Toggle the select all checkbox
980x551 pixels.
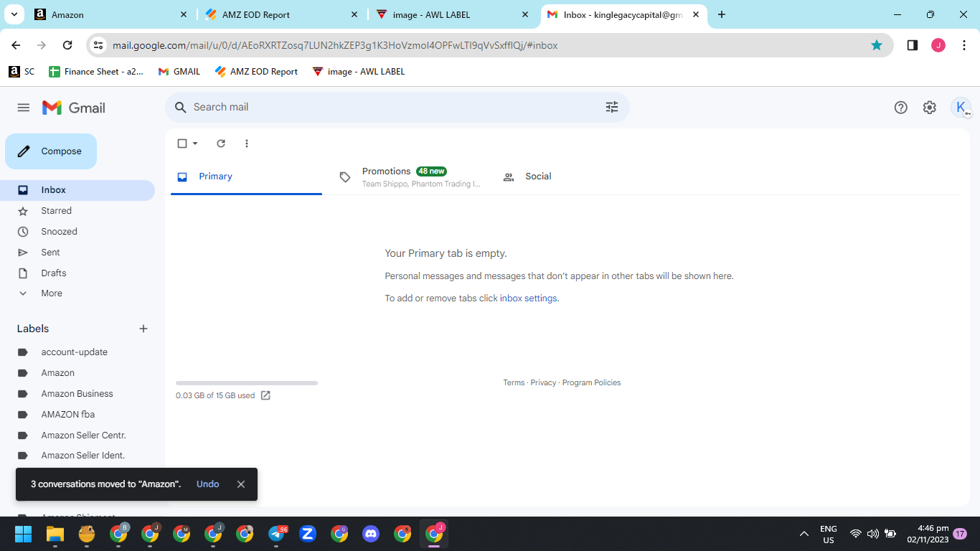(182, 143)
